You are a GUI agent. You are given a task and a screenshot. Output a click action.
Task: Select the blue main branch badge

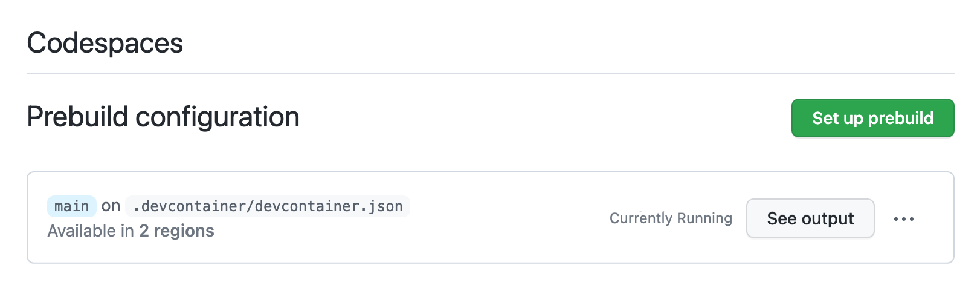71,206
